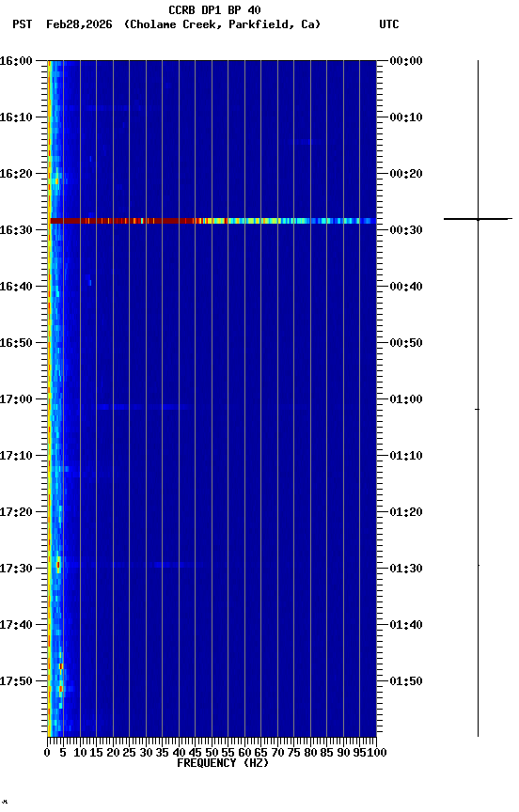Click the '00:00' UTC time label
The image size is (519, 812).
[x=406, y=60]
